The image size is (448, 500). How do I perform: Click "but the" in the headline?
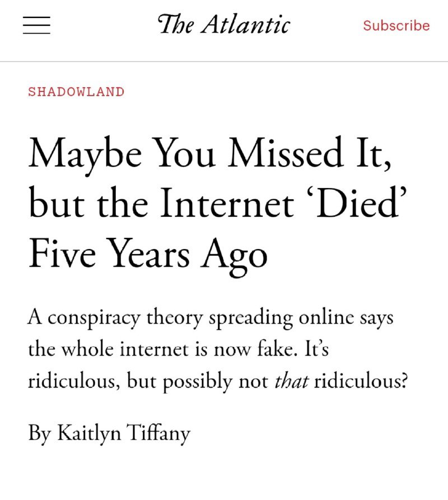point(89,205)
